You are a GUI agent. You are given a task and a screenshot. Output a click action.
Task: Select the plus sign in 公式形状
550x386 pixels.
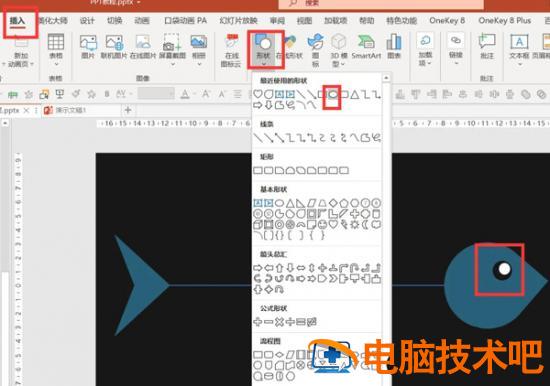pos(258,322)
